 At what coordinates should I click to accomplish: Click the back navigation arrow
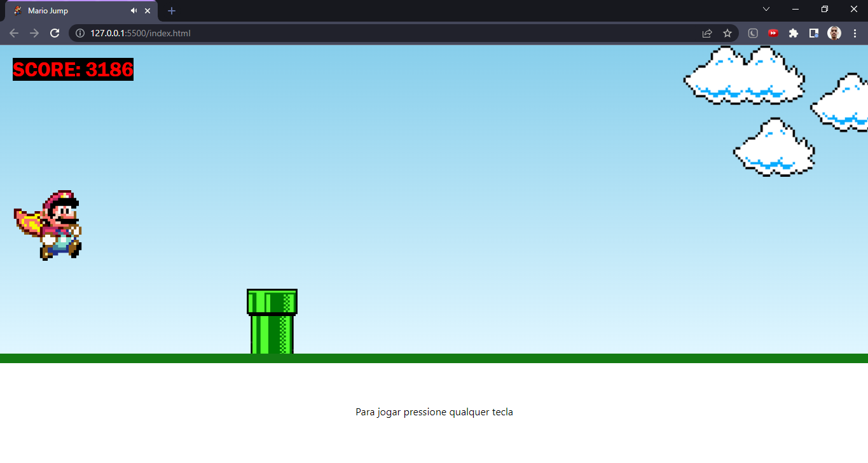13,33
